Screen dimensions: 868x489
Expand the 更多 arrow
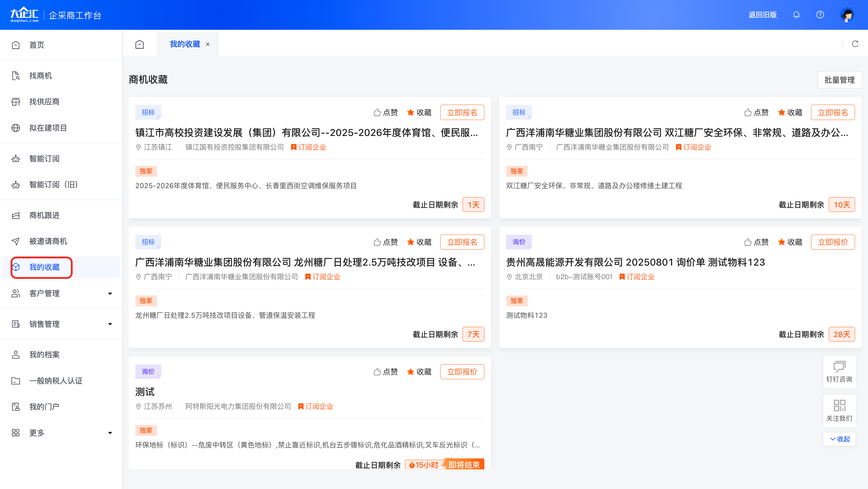(x=110, y=433)
